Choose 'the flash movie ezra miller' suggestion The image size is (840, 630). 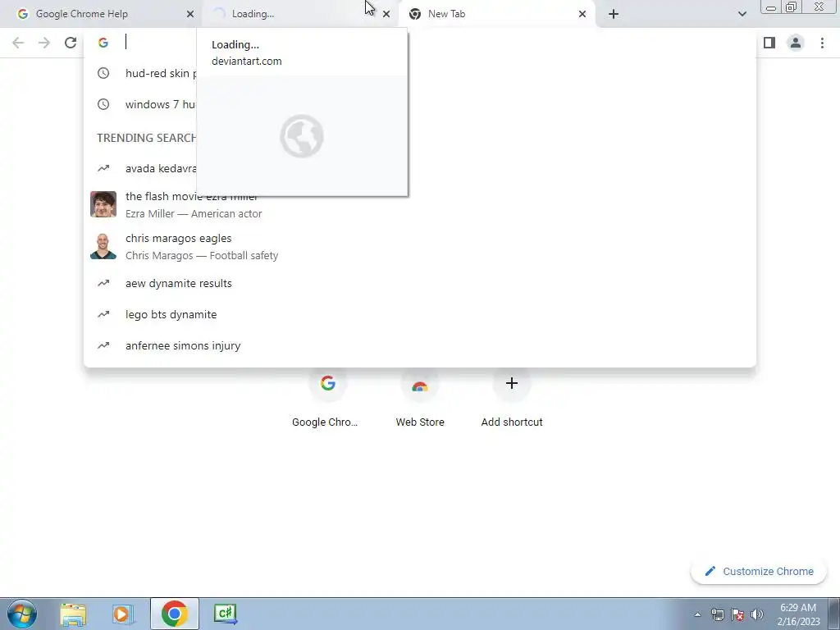[419, 204]
